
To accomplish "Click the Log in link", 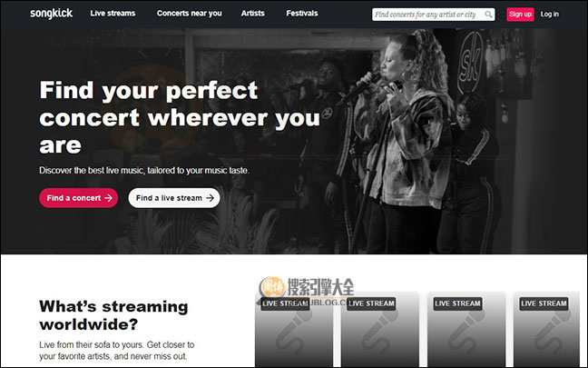I will point(549,15).
